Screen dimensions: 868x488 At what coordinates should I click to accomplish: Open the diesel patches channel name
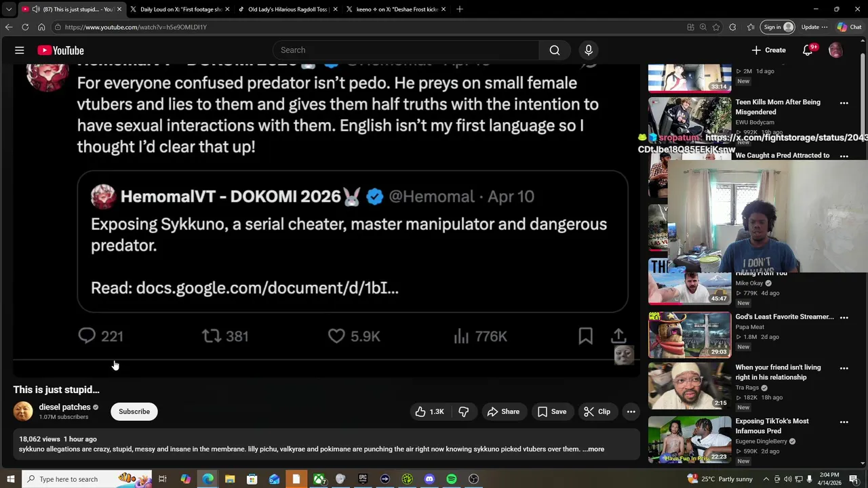pos(64,407)
